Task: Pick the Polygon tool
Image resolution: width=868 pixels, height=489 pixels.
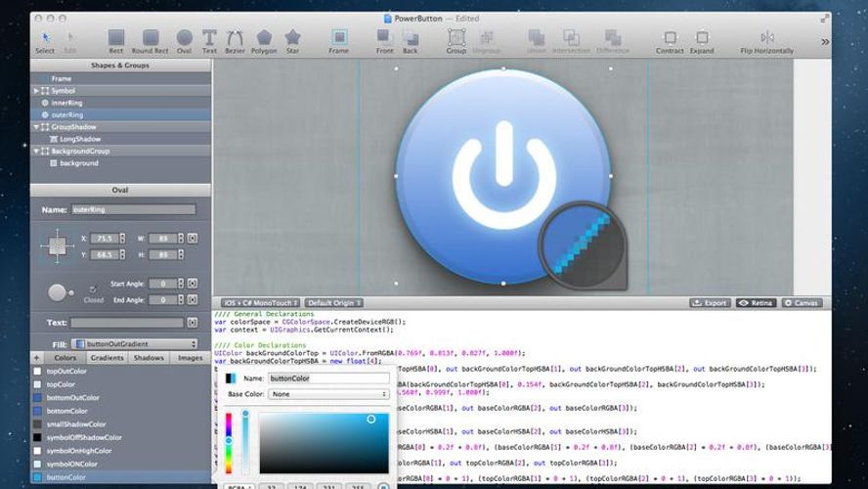Action: tap(264, 41)
